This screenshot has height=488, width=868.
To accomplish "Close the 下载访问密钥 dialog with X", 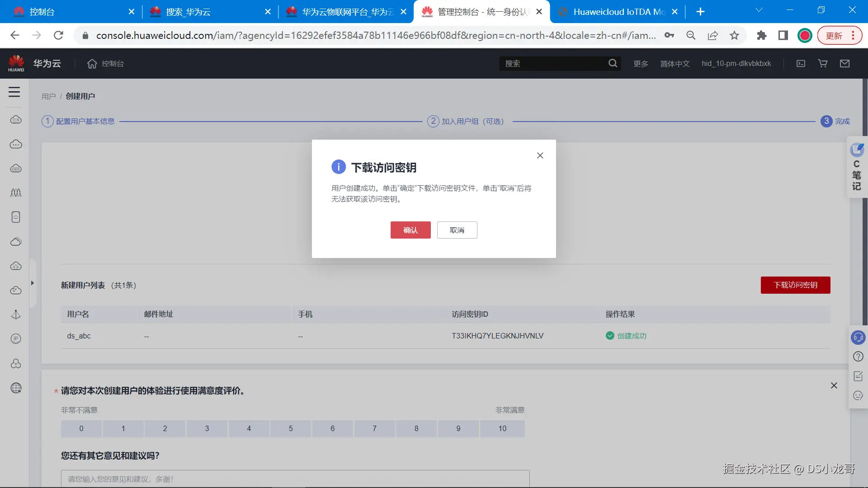I will coord(540,155).
